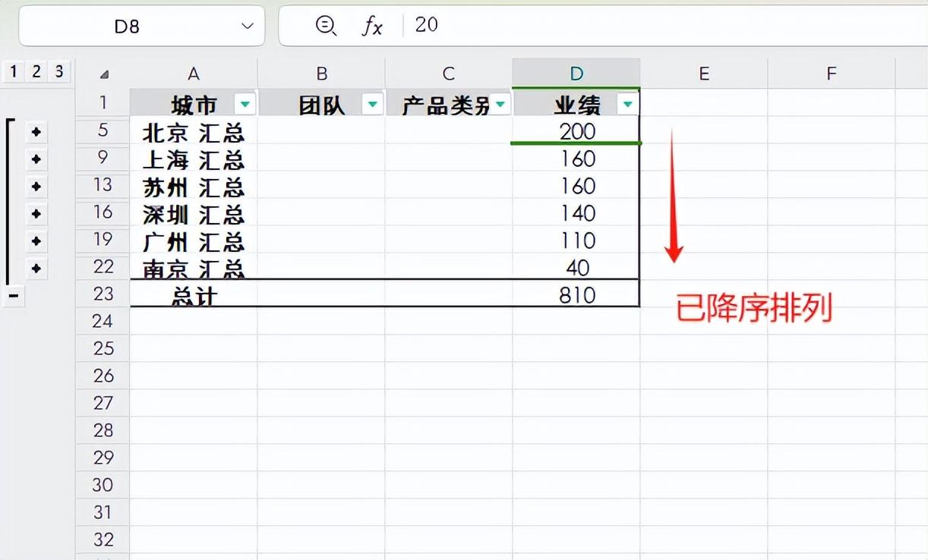Select row 28 header
Screen dimensions: 928x560
(103, 430)
